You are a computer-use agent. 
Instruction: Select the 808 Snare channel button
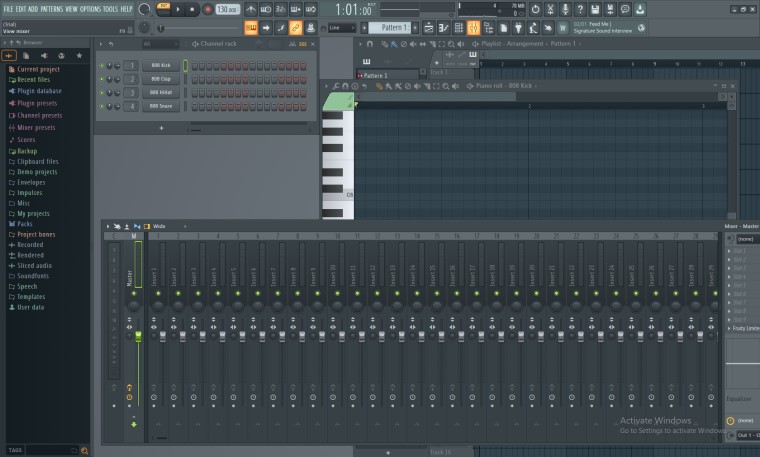coord(161,106)
